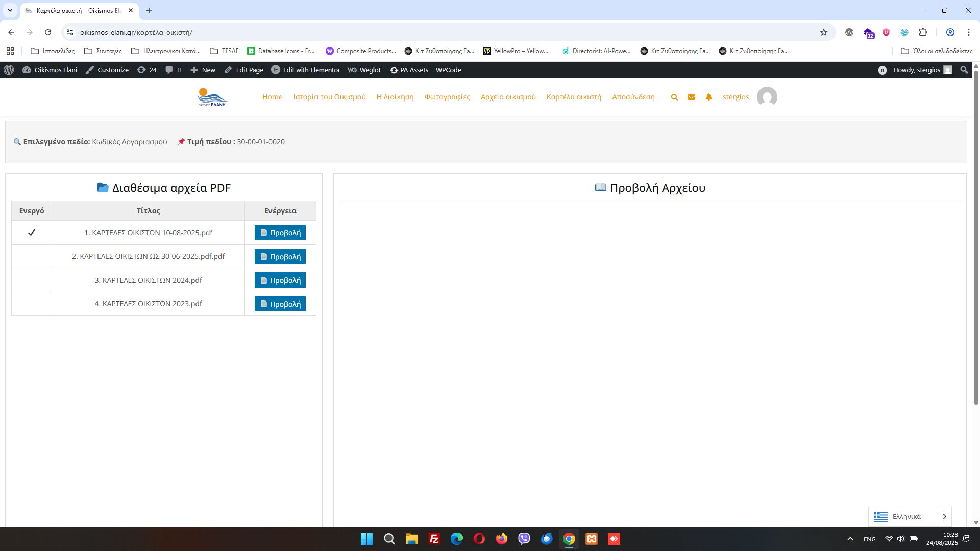Open admin bar search magnifier icon

click(x=964, y=70)
